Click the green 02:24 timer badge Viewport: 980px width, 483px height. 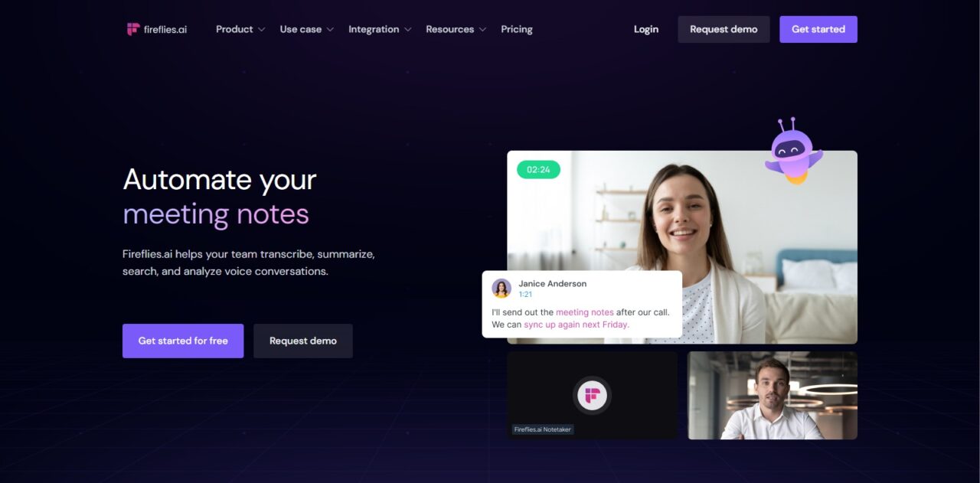click(x=538, y=170)
